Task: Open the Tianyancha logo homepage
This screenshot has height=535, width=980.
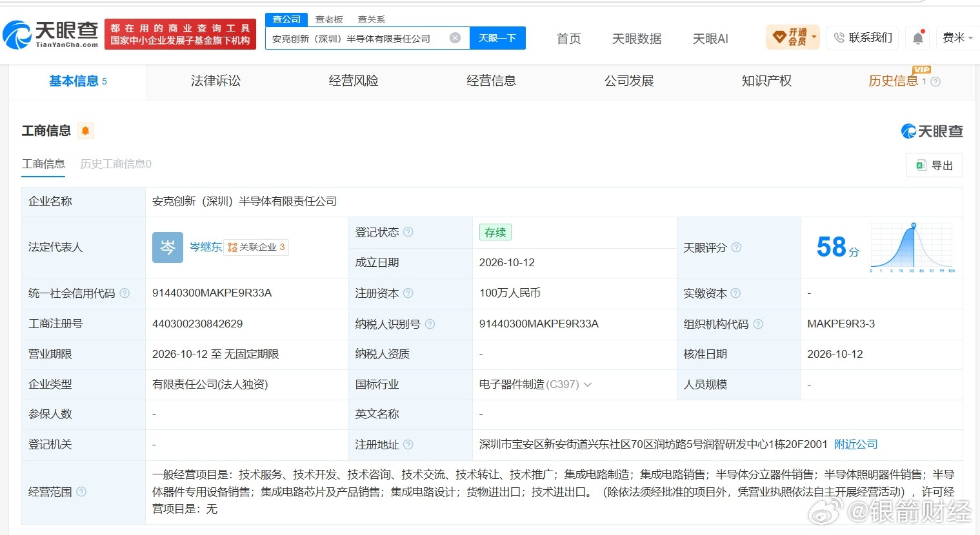Action: 50,34
